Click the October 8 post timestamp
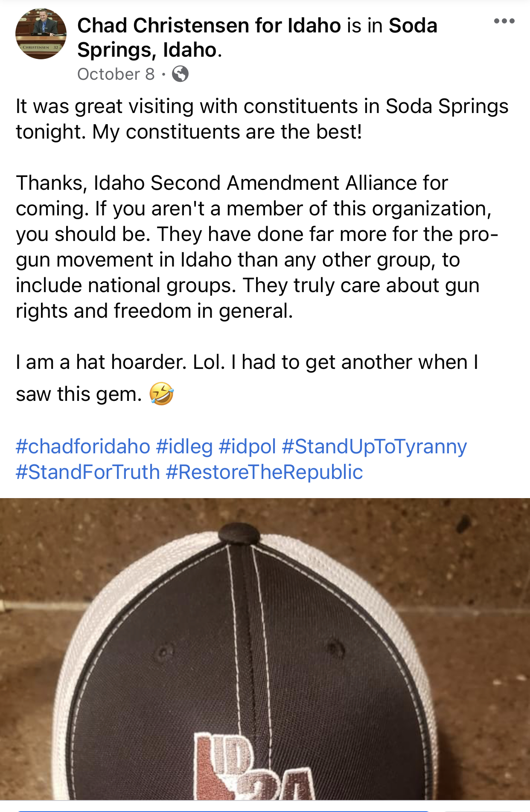Screen dimensions: 530x812 click(116, 74)
